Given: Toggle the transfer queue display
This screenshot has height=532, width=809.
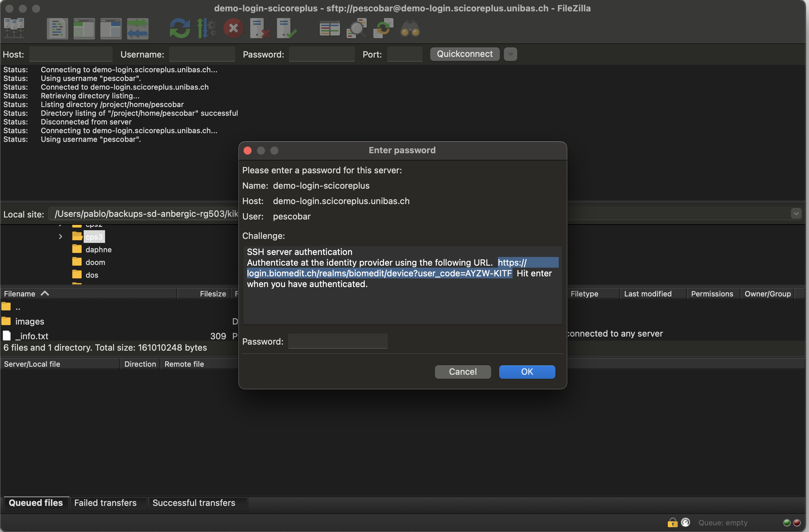Looking at the screenshot, I should coord(138,28).
